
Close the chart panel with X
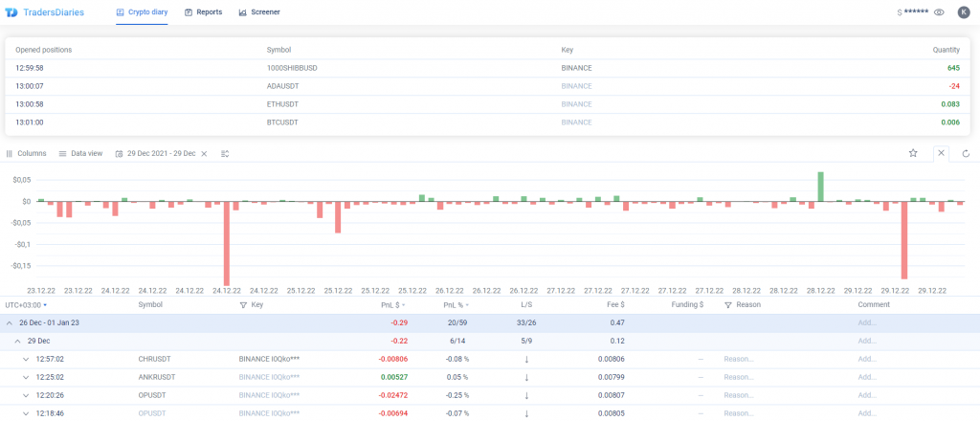tap(940, 153)
